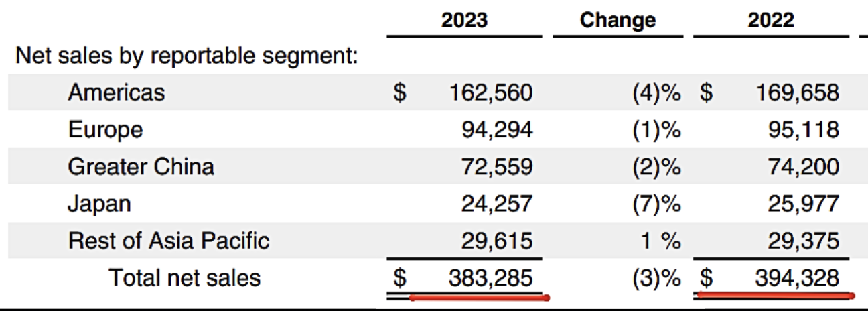Select the Japan 2023 value 24,257
868x311 pixels.
pyautogui.click(x=497, y=203)
